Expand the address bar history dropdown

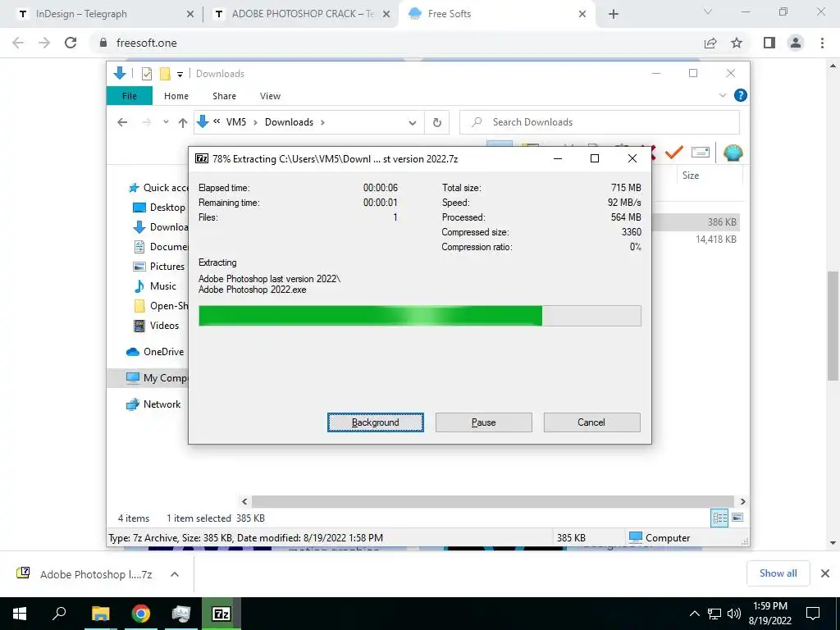click(x=412, y=123)
